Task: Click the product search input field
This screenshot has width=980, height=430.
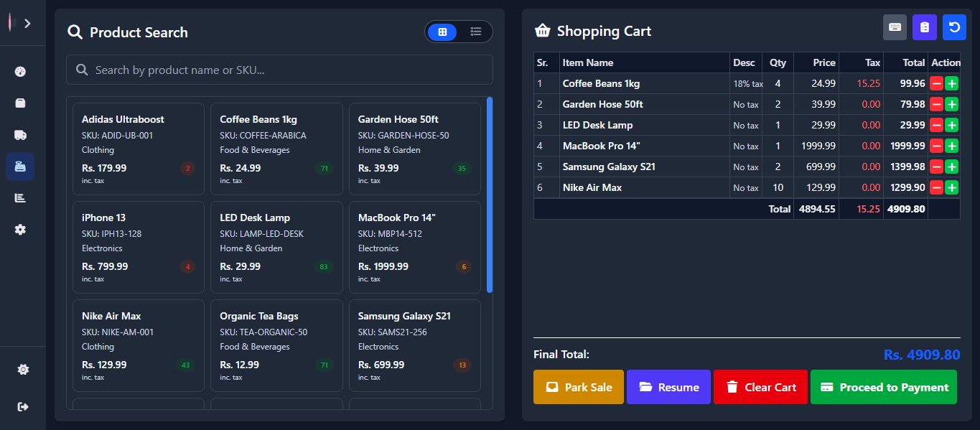Action: pos(279,70)
